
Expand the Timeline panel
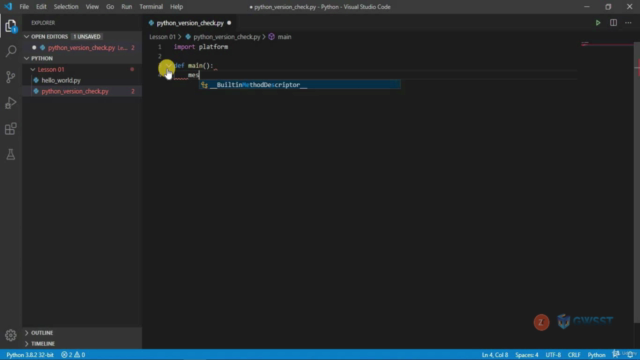pyautogui.click(x=82, y=344)
